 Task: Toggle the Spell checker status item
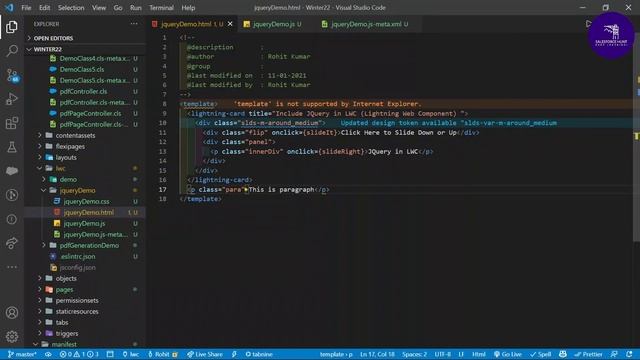point(541,354)
